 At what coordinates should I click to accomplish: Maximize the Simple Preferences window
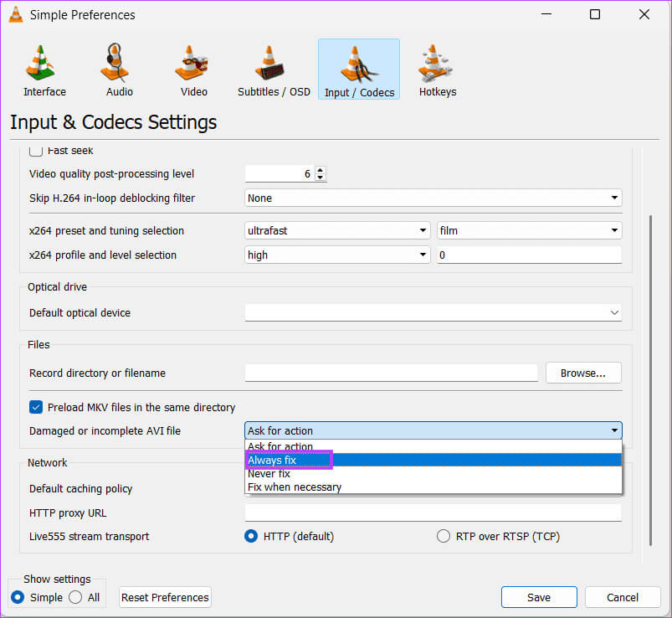point(595,14)
